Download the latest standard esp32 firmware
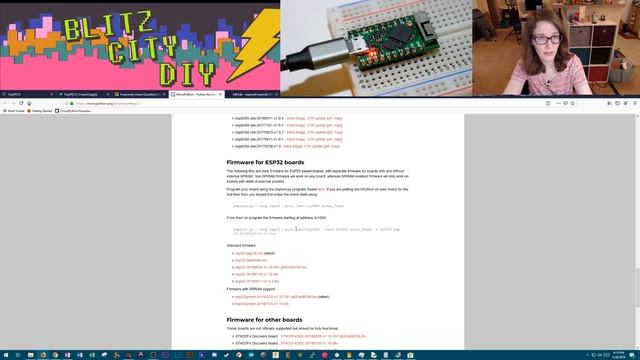Screen dimensions: 640x360 pos(249,253)
